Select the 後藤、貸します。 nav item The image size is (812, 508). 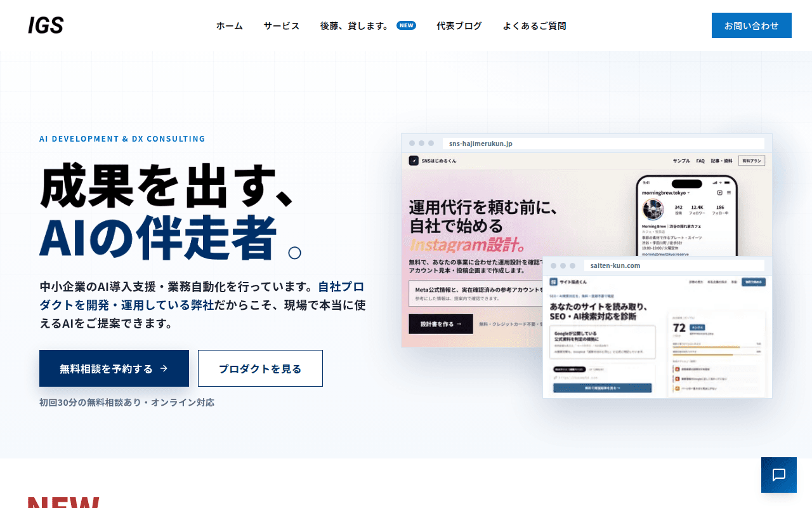pyautogui.click(x=368, y=26)
